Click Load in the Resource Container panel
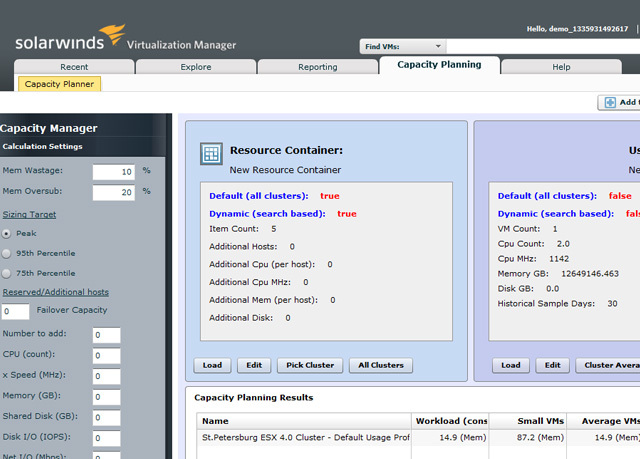Viewport: 640px width, 459px height. tap(212, 365)
